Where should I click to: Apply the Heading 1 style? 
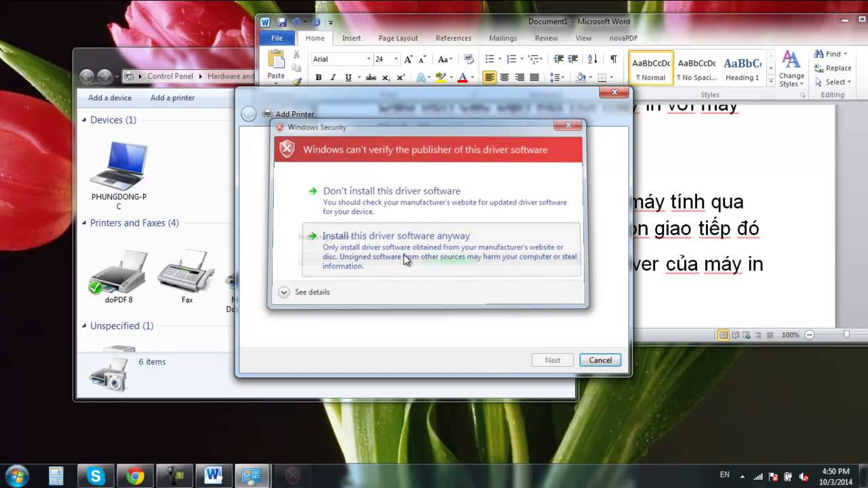tap(742, 68)
